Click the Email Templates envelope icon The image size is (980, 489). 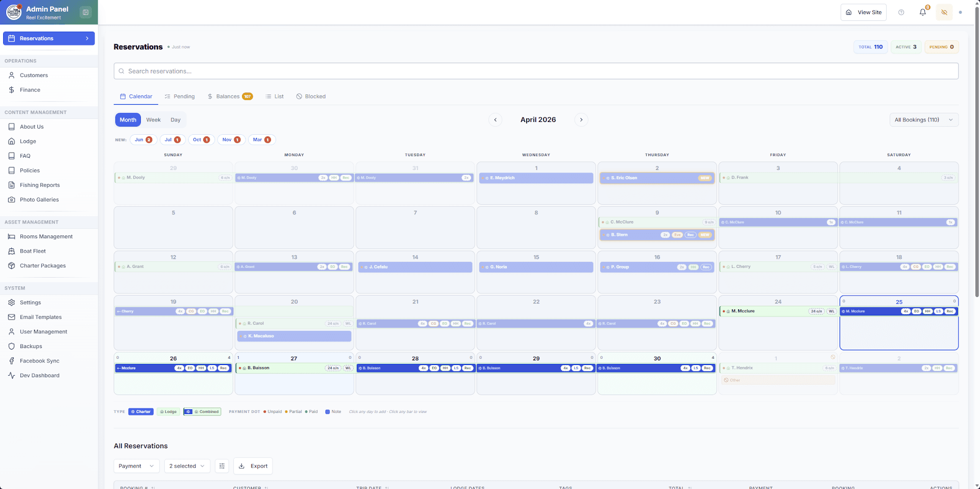click(11, 317)
